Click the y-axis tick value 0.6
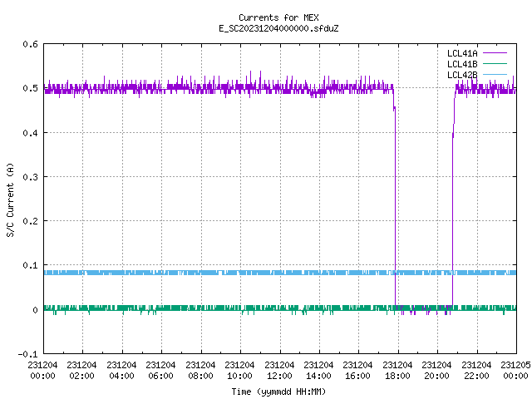This screenshot has height=399, width=532. click(x=30, y=44)
